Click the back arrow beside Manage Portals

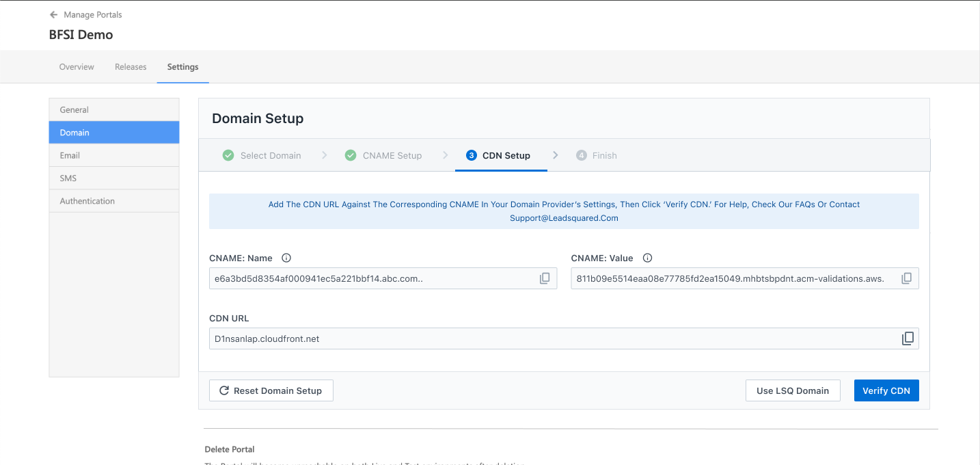[53, 14]
